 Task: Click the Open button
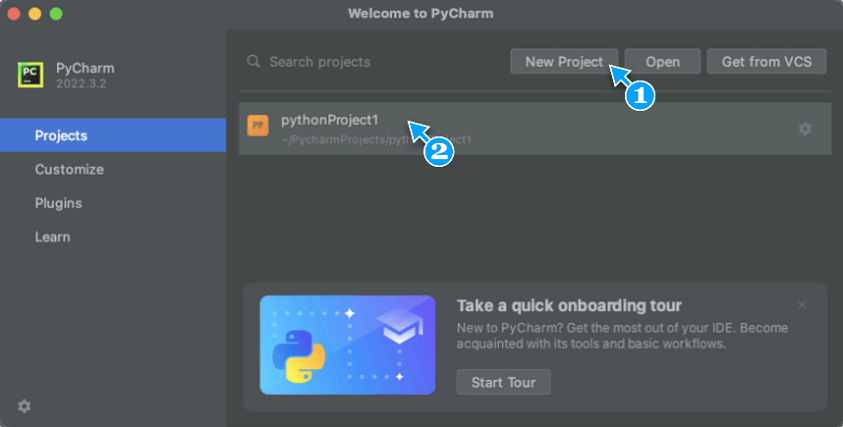(x=662, y=62)
